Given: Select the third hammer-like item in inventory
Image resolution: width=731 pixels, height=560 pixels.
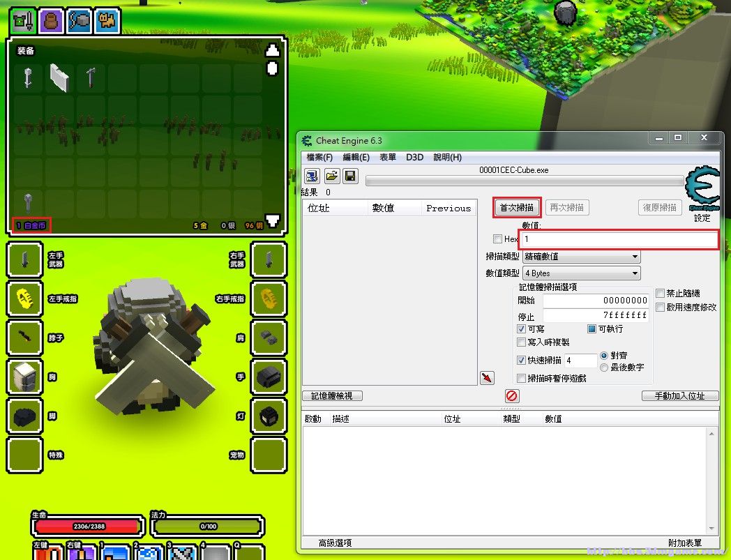Looking at the screenshot, I should pos(91,77).
